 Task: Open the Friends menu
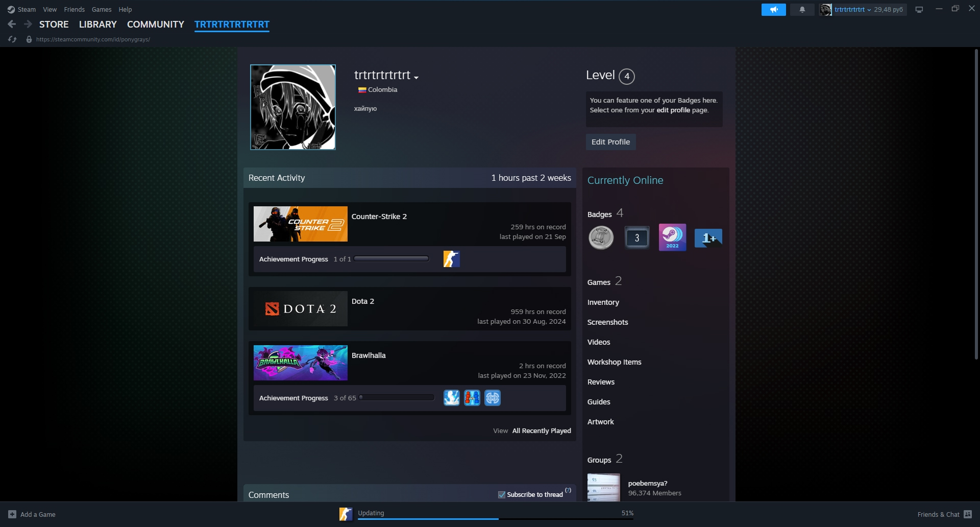point(75,10)
